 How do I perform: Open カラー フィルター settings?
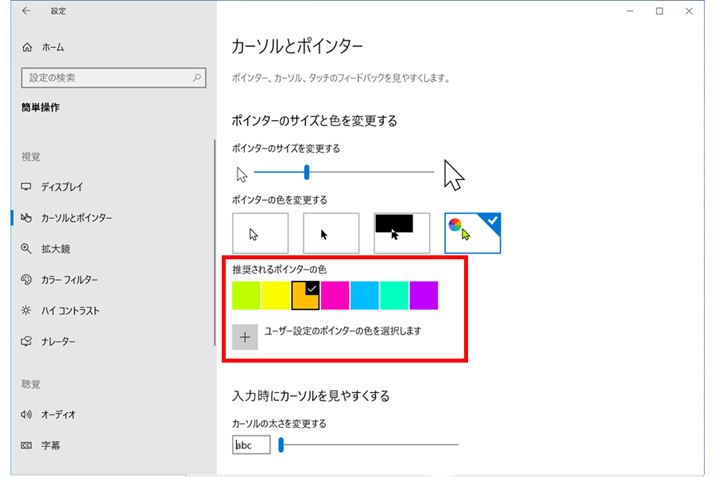coord(68,280)
